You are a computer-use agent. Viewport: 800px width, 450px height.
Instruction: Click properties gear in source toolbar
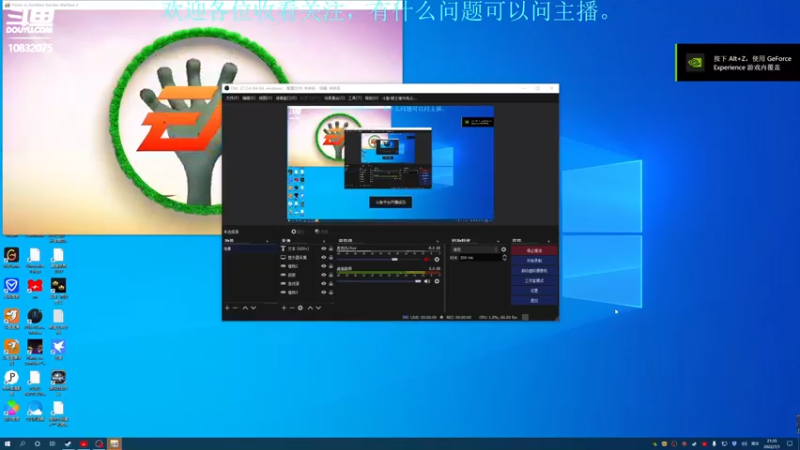tap(296, 232)
